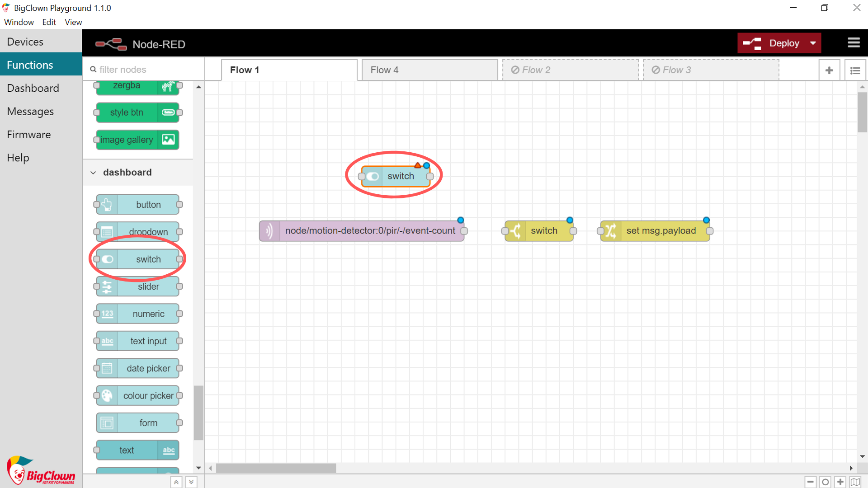The width and height of the screenshot is (868, 488).
Task: Open the Functions section
Action: [41, 65]
